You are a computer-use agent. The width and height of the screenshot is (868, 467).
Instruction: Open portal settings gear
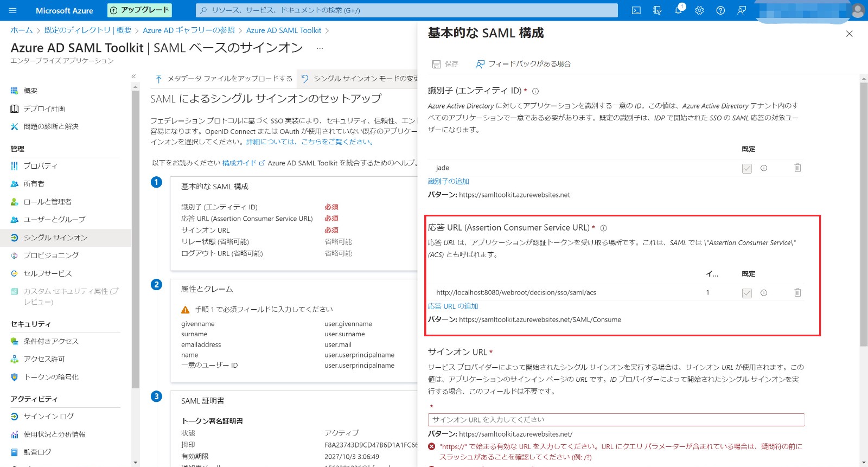(699, 10)
